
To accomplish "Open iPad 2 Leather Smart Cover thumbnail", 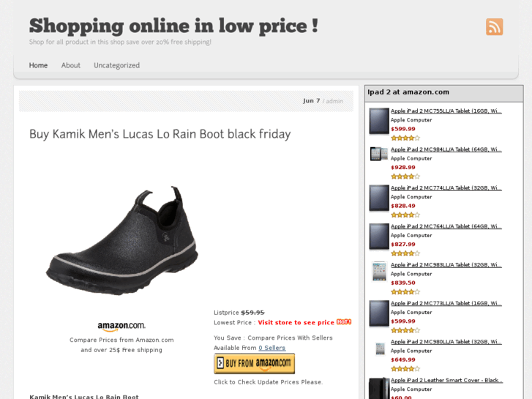I will coord(379,388).
